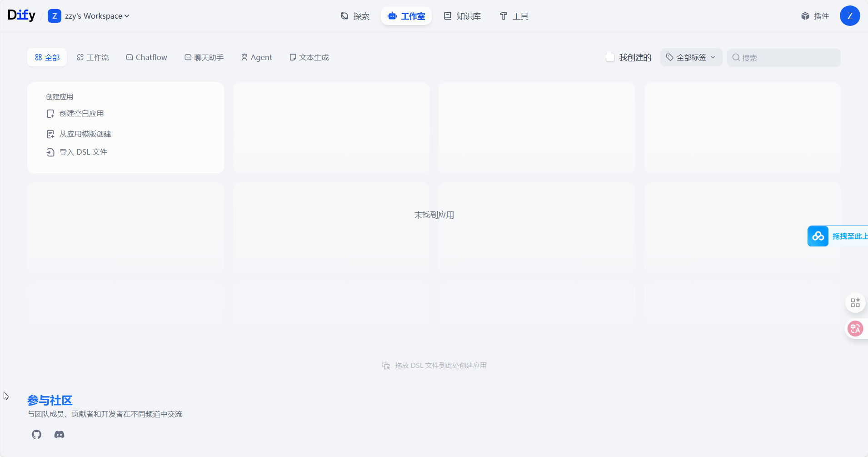Click the 探索 compass icon

(344, 16)
